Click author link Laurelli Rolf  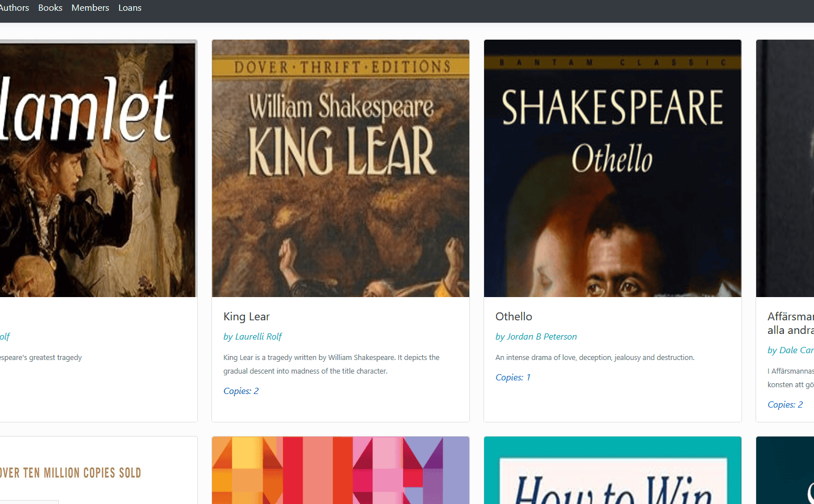(253, 337)
